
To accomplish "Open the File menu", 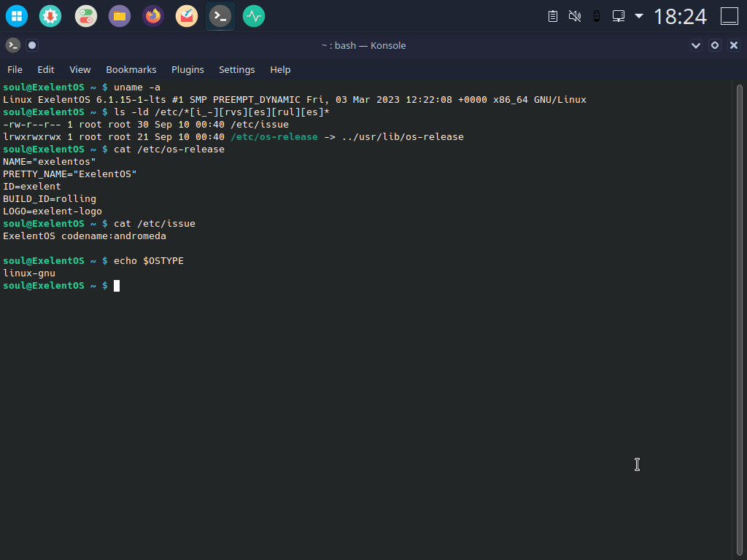I will pos(15,69).
